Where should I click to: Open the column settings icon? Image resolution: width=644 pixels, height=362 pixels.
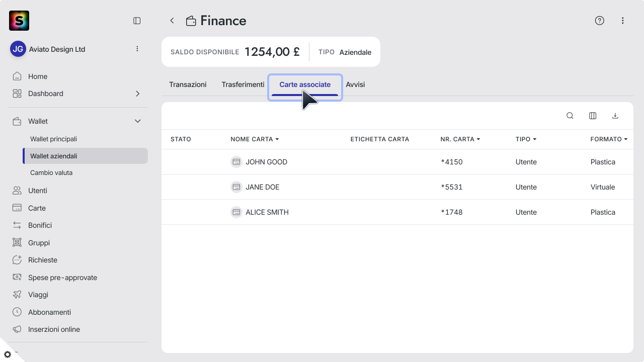593,116
